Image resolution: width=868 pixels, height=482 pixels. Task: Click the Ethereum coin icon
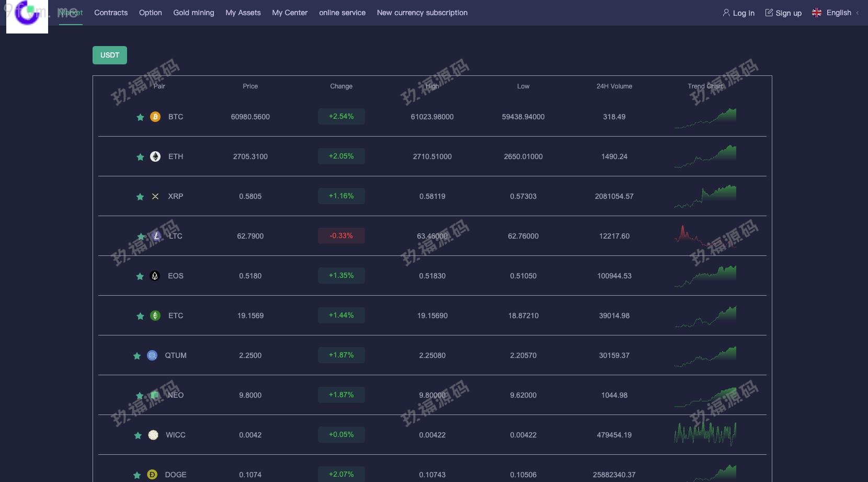pyautogui.click(x=155, y=156)
